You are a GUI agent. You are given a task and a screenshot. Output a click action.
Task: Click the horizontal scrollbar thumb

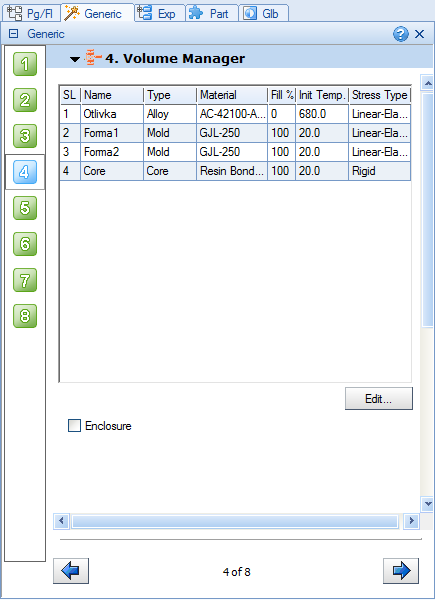point(235,521)
